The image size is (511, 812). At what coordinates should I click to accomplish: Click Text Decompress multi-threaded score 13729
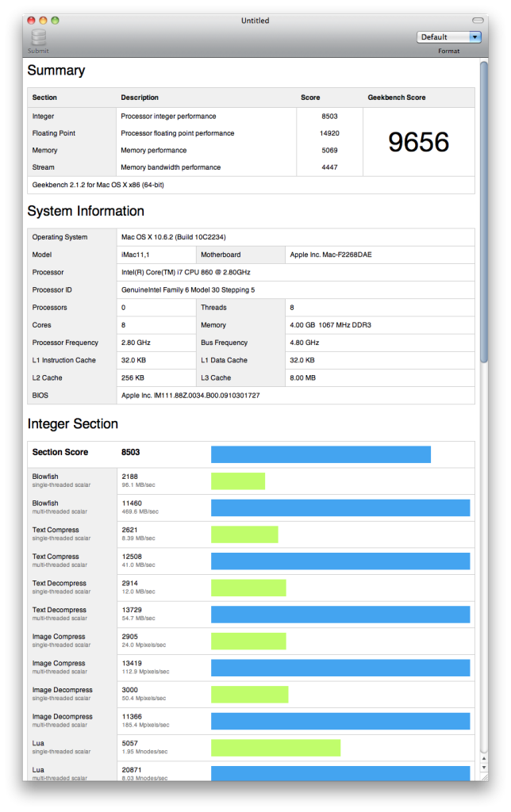pyautogui.click(x=132, y=610)
